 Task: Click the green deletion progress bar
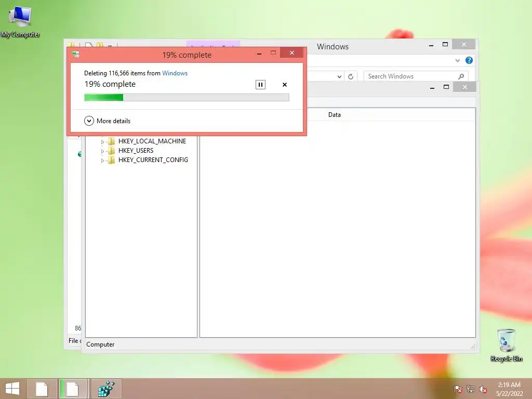pos(187,97)
